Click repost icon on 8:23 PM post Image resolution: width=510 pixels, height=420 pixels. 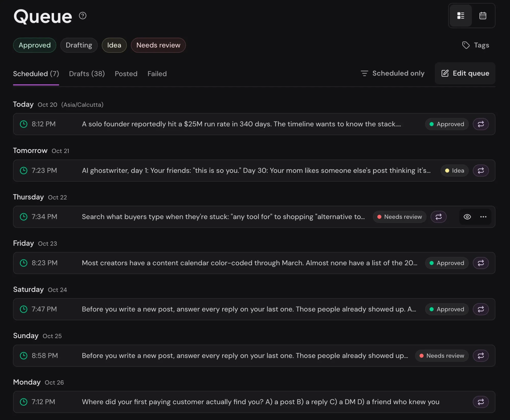(x=481, y=263)
